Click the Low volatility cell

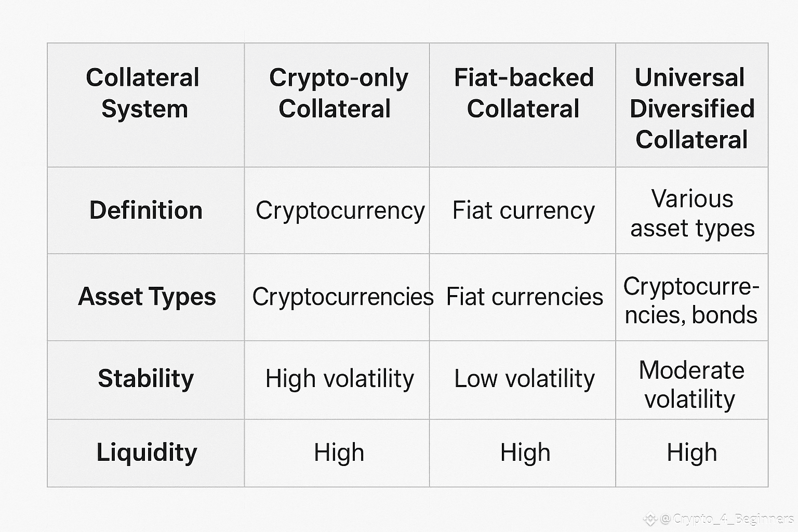pyautogui.click(x=523, y=380)
